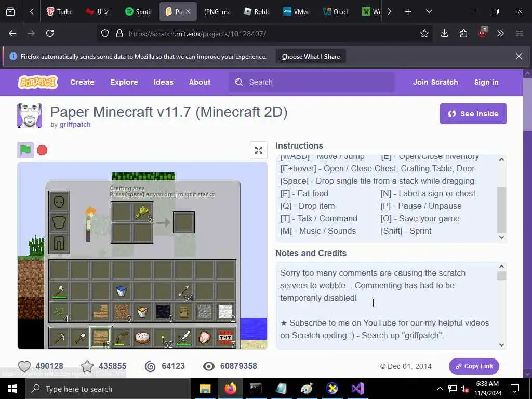532x399 pixels.
Task: Click the taskbar search box
Action: click(x=108, y=389)
